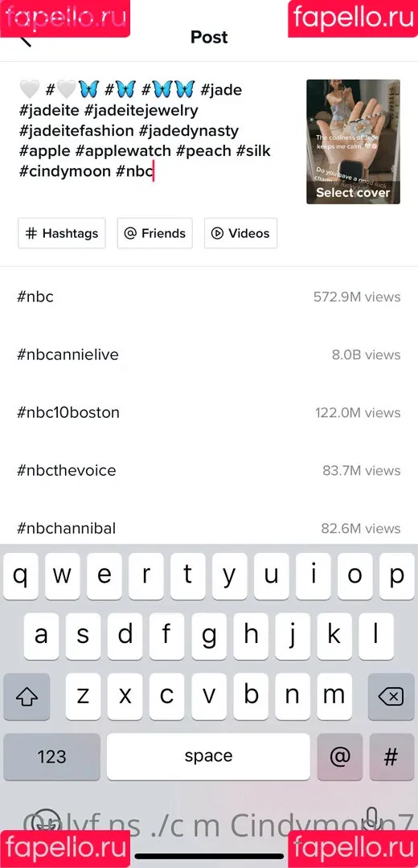Tap the backspace delete key
Image resolution: width=418 pixels, height=868 pixels.
[x=392, y=696]
